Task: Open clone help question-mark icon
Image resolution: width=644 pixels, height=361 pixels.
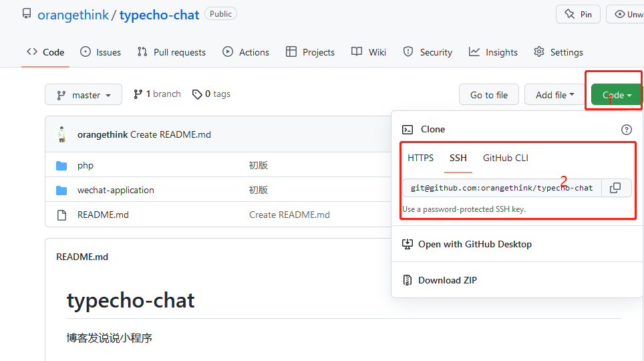Action: click(627, 130)
